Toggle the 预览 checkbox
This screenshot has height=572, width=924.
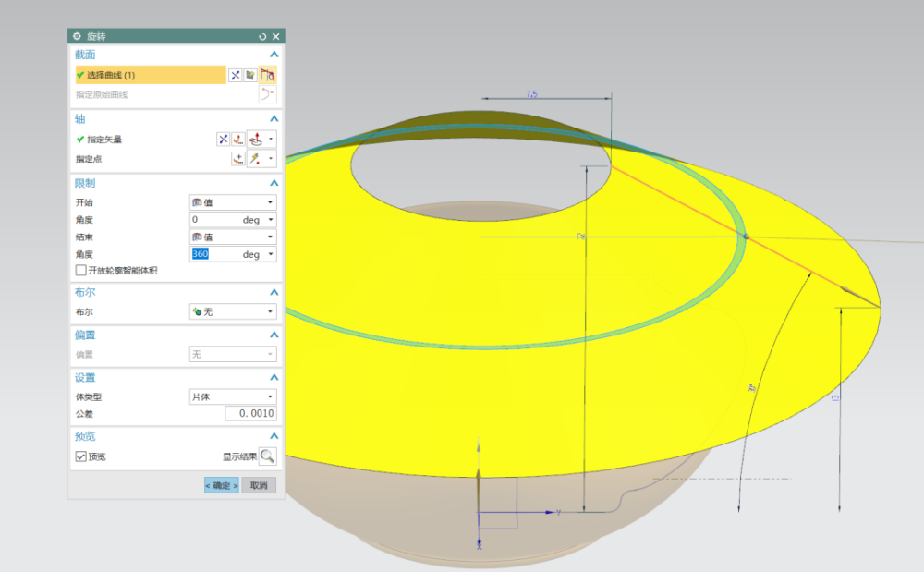click(x=80, y=456)
